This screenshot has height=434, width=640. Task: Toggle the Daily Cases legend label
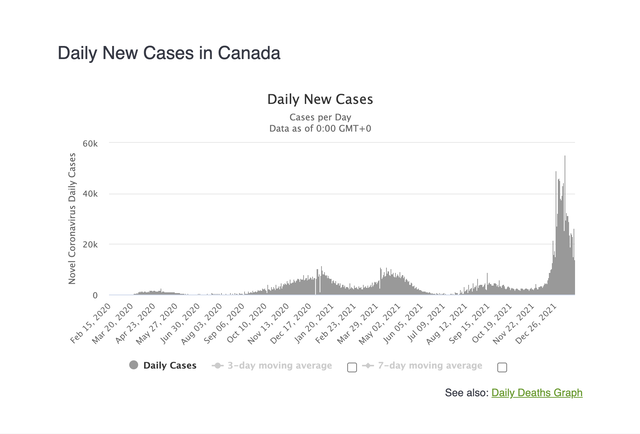[x=170, y=366]
